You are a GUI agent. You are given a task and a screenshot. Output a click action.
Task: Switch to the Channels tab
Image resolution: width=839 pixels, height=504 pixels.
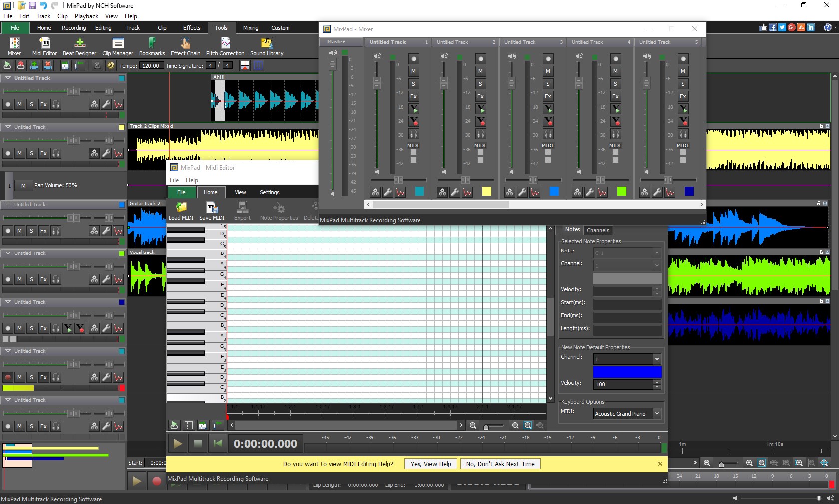598,230
